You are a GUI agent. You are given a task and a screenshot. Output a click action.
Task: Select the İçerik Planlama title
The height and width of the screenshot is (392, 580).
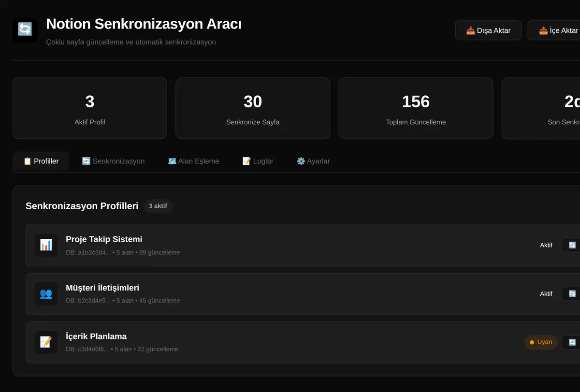(96, 336)
